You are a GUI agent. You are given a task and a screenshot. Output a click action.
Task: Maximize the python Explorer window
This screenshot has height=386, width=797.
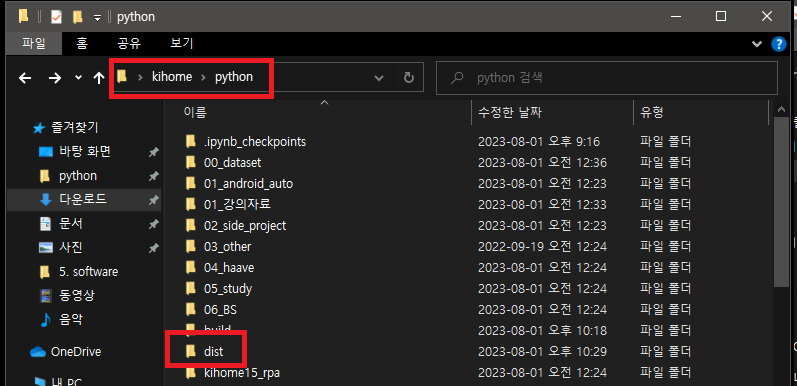720,16
